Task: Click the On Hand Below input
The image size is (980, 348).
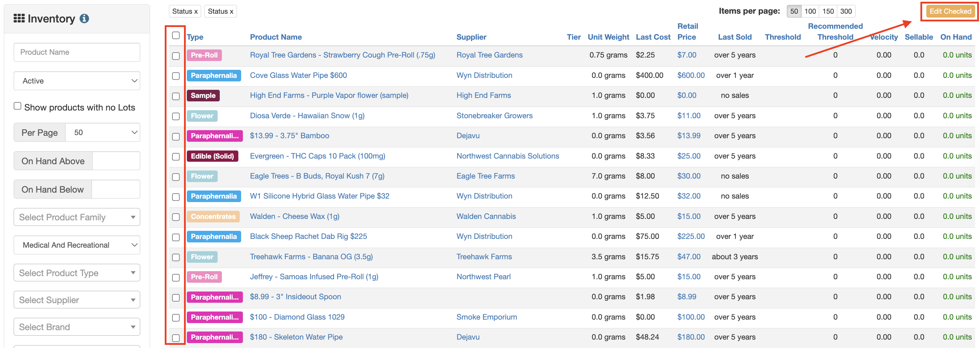Action: coord(116,189)
